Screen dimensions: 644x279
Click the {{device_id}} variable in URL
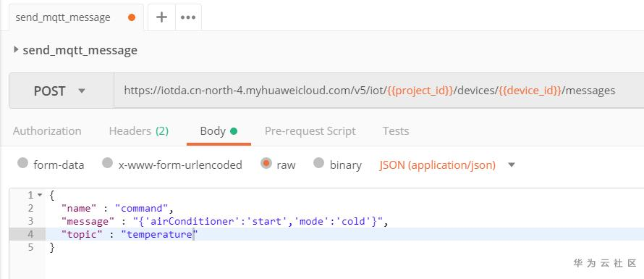pyautogui.click(x=530, y=91)
